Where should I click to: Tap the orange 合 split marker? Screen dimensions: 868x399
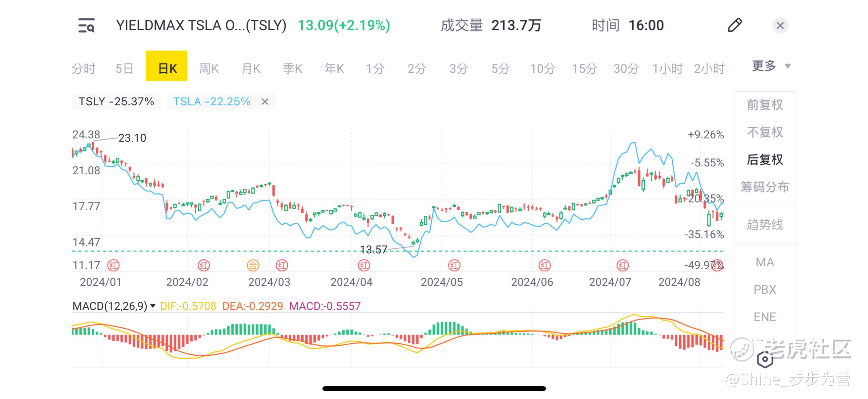coord(253,265)
